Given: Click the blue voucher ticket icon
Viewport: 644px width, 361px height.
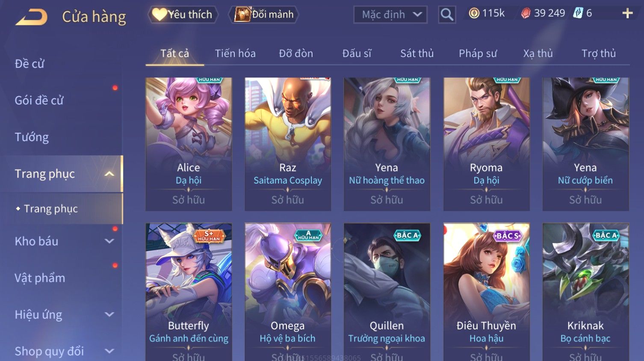Looking at the screenshot, I should (x=578, y=13).
